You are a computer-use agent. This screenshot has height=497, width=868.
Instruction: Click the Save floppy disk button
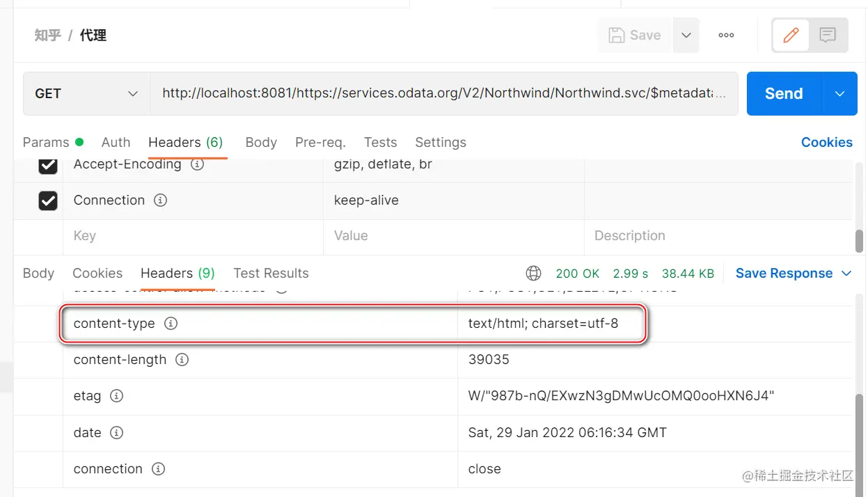(x=634, y=35)
